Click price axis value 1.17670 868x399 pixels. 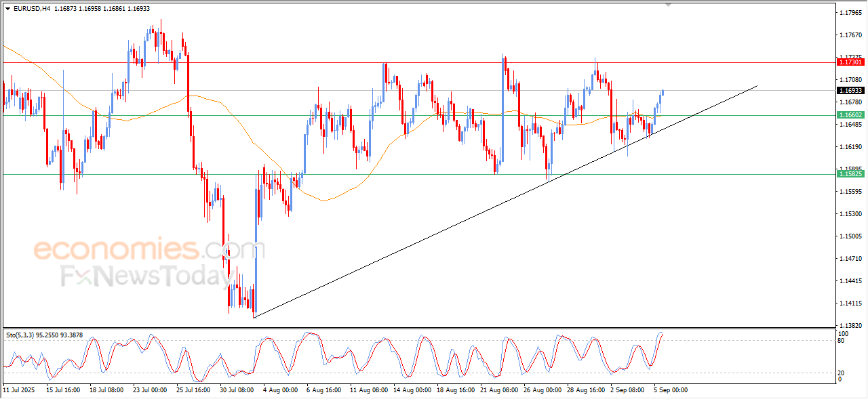click(x=850, y=35)
